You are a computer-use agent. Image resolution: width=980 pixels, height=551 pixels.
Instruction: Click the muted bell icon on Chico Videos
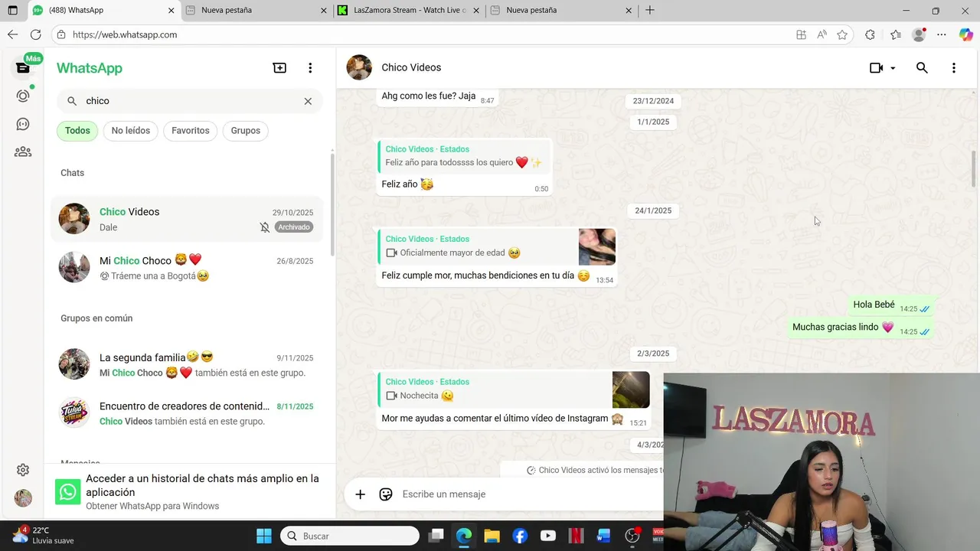pyautogui.click(x=265, y=227)
